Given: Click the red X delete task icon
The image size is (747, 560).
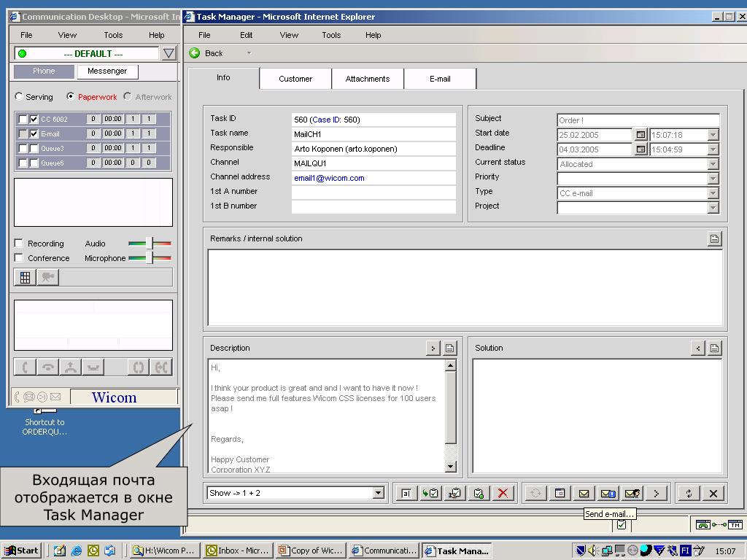Looking at the screenshot, I should 503,494.
